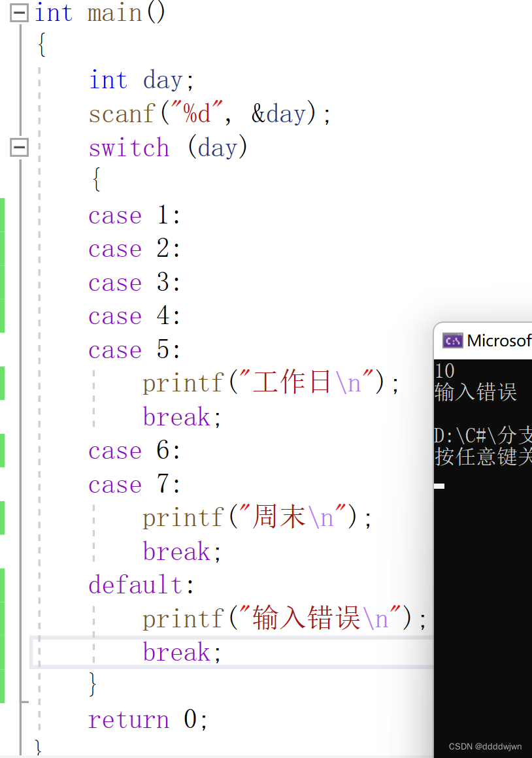
Task: Click the green indicator beside the 周末 printf
Action: coord(4,516)
